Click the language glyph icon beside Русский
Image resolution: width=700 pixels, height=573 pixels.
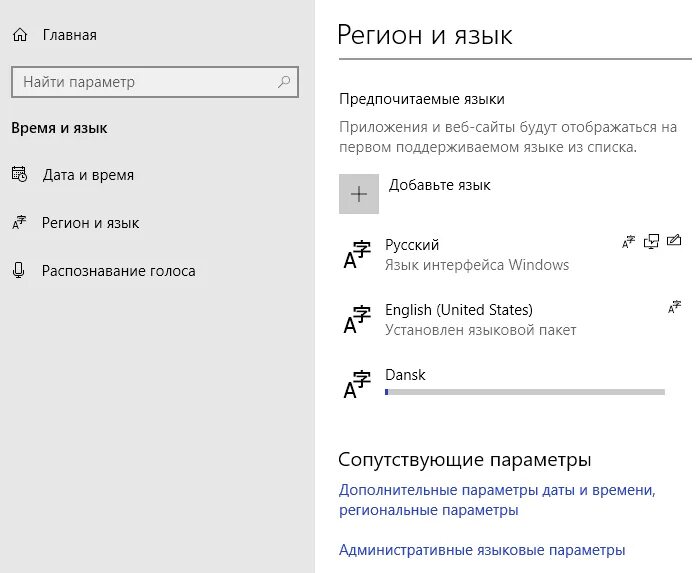click(x=357, y=255)
